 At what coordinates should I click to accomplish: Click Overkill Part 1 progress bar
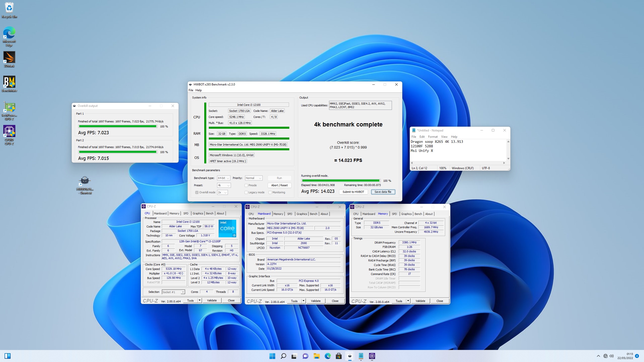[x=118, y=126]
